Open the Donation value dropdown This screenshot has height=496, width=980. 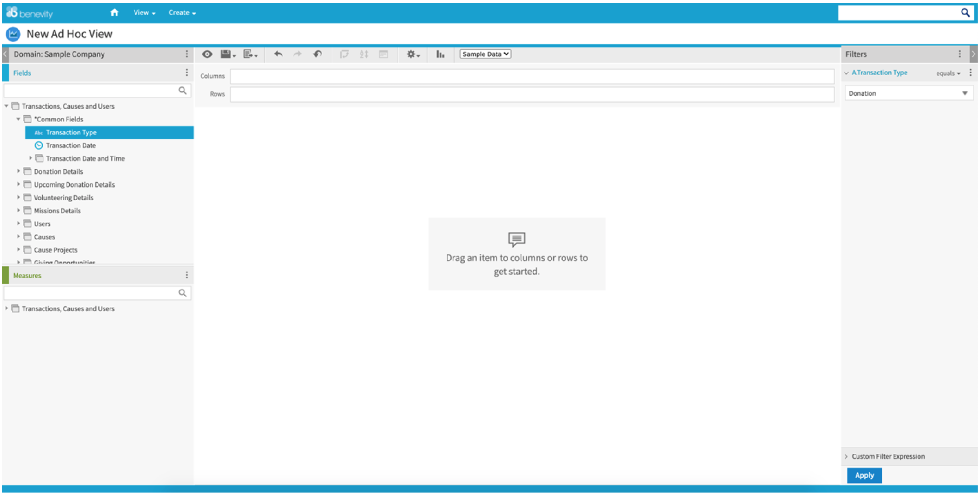[909, 93]
